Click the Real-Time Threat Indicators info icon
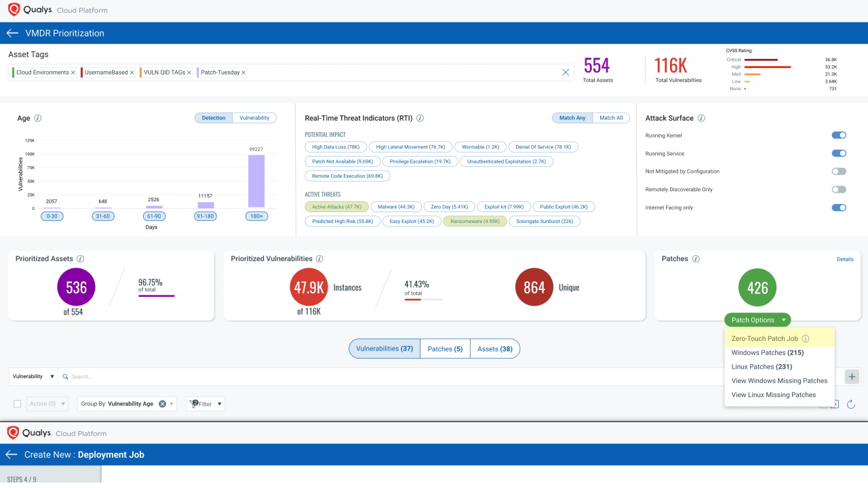868x488 pixels. pyautogui.click(x=420, y=117)
